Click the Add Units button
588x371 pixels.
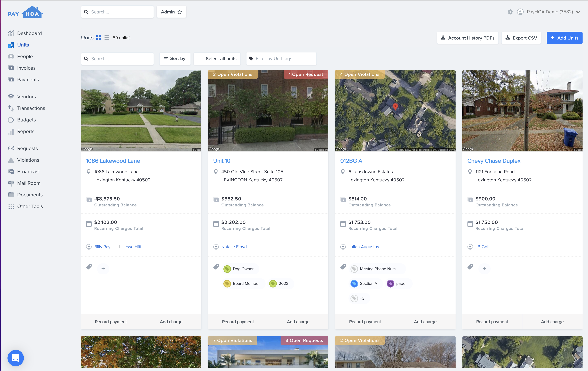[564, 38]
